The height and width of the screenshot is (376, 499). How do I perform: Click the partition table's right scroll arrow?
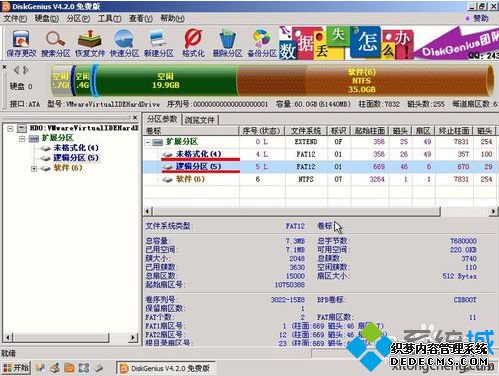[x=493, y=211]
